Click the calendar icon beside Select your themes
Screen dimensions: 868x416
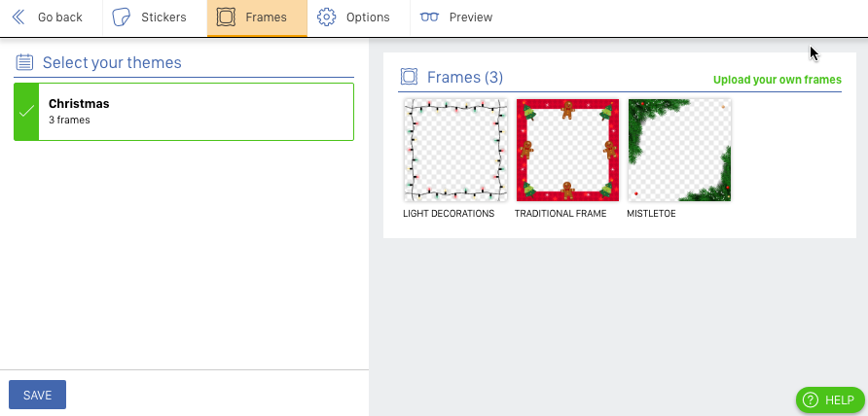coord(24,62)
